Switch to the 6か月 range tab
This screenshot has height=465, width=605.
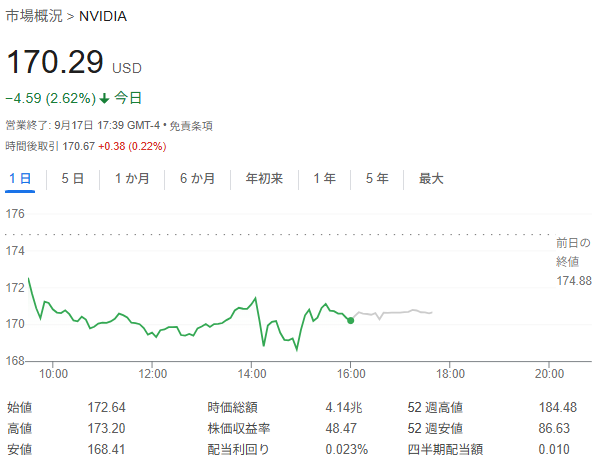pyautogui.click(x=197, y=179)
